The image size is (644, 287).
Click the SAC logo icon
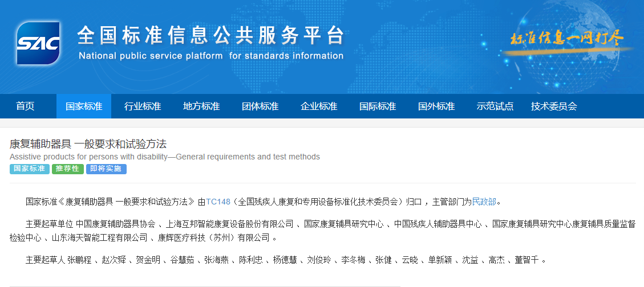coord(38,43)
